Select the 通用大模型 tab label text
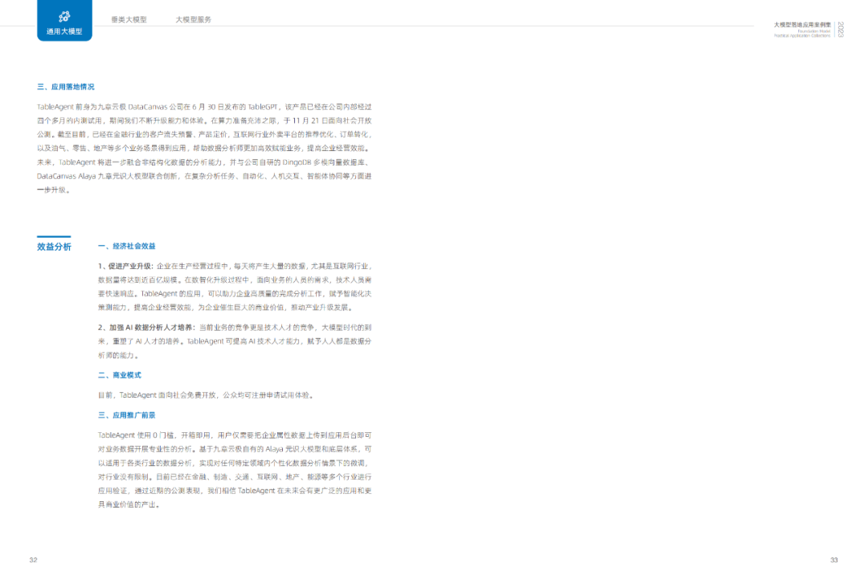Image resolution: width=868 pixels, height=588 pixels. coord(64,31)
